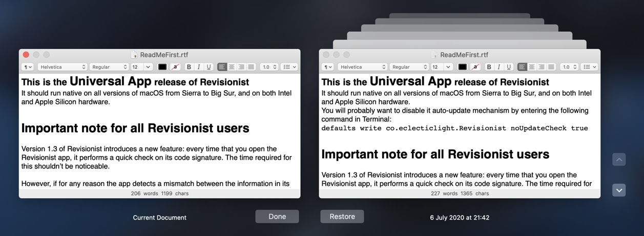The width and height of the screenshot is (644, 236).
Task: Open the paragraph styles menu in the current document
Action: [28, 67]
